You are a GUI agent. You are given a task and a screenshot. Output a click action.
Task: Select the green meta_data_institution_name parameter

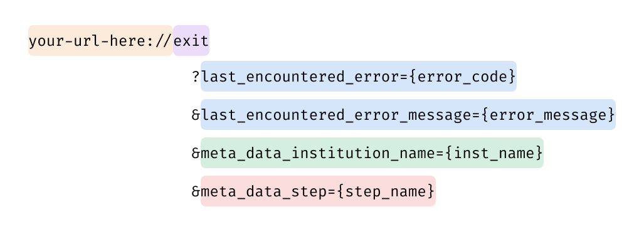(x=372, y=152)
